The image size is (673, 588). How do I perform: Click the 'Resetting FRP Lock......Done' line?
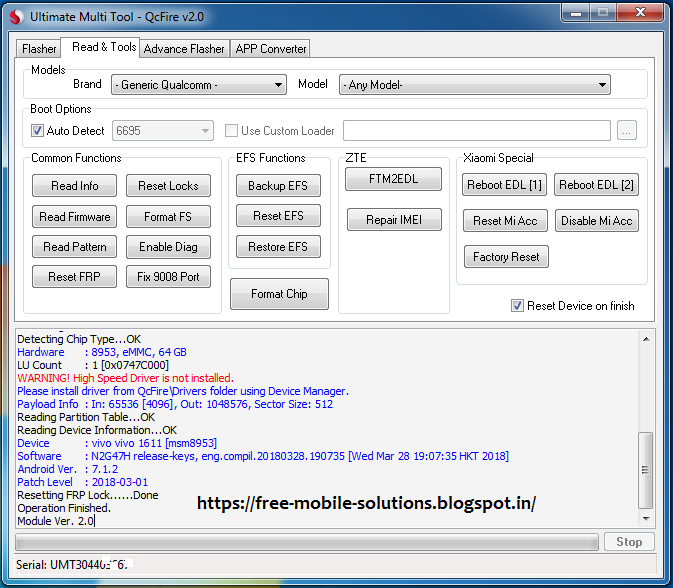(x=88, y=495)
